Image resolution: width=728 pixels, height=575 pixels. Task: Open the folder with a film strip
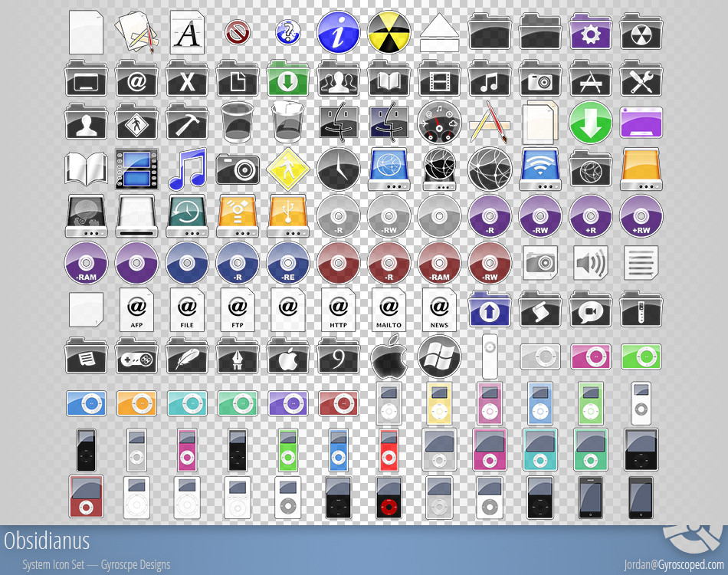pyautogui.click(x=439, y=78)
